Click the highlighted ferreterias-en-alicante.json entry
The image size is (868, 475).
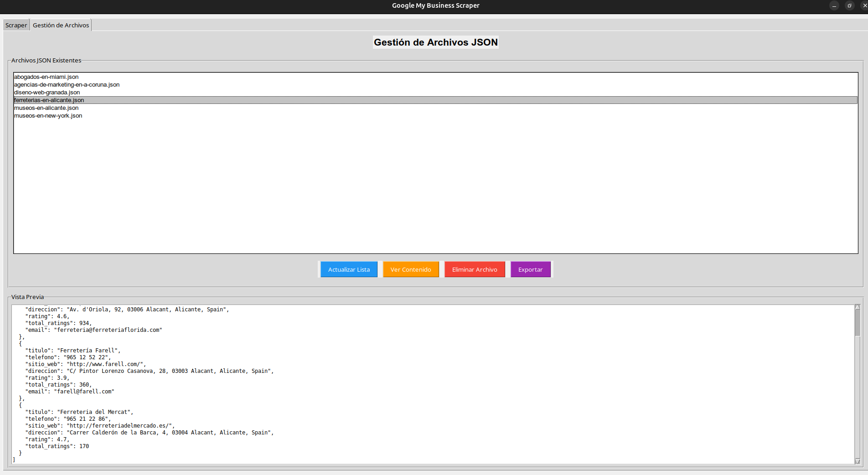click(49, 100)
